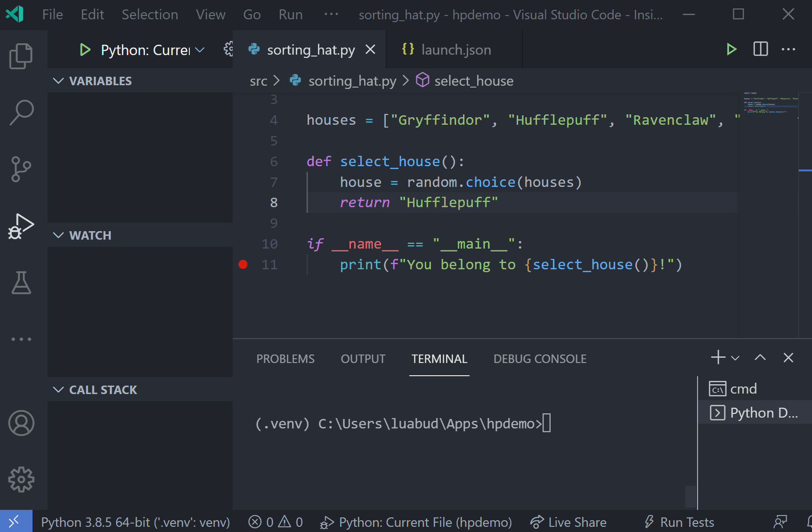
Task: Open the Testing view (beaker icon)
Action: click(x=21, y=282)
